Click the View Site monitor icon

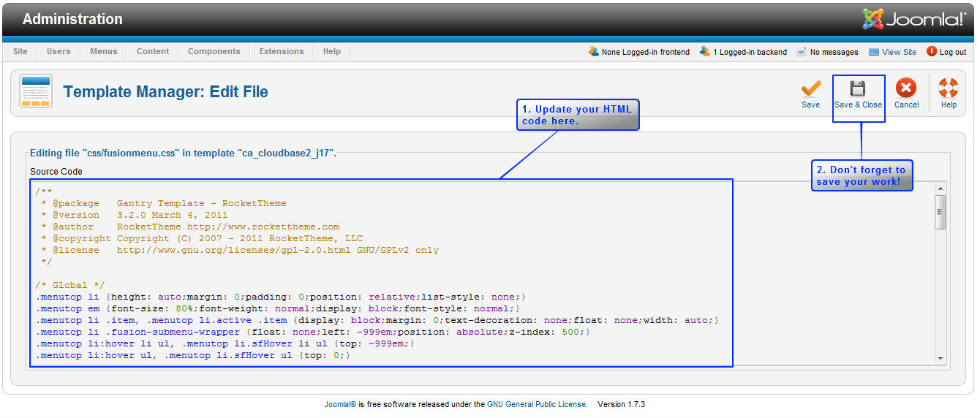[x=874, y=52]
